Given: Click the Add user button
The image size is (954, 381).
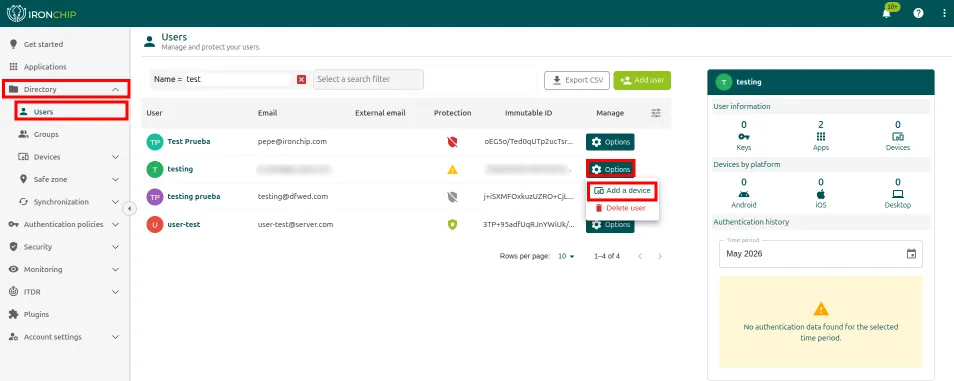Looking at the screenshot, I should coord(642,80).
